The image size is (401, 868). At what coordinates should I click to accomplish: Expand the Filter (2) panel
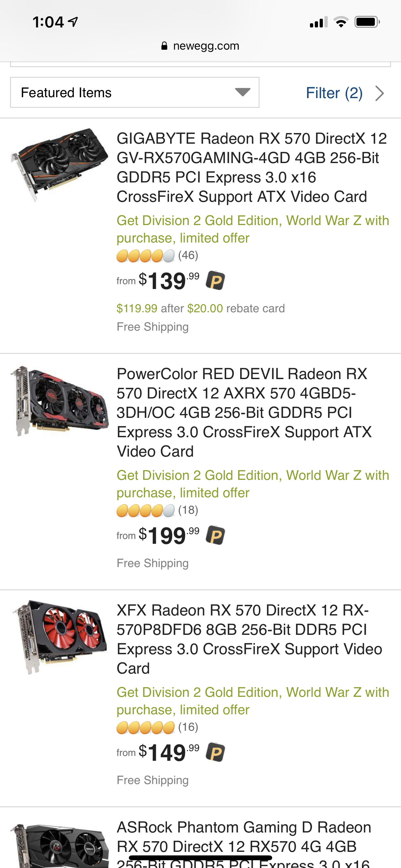point(334,93)
